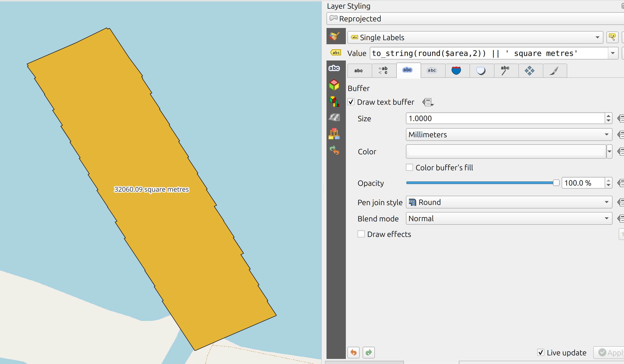Click the buffer Color swatch
Image resolution: width=624 pixels, height=364 pixels.
[506, 151]
